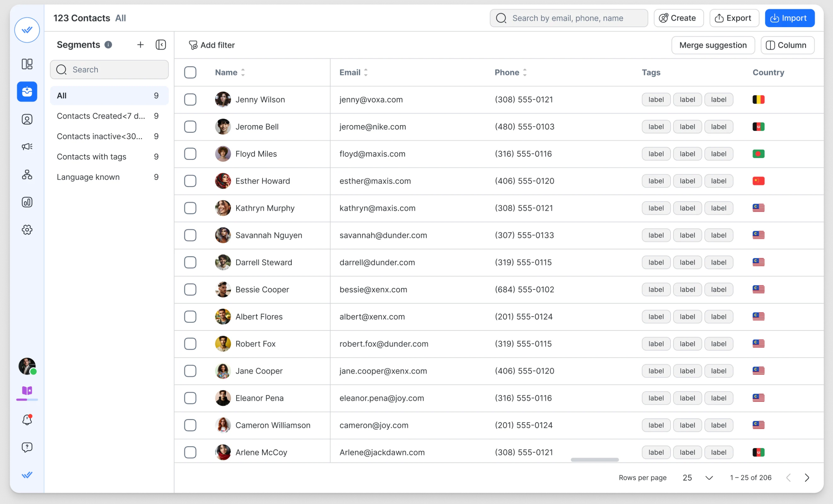Open the rows per page dropdown
833x504 pixels.
point(698,478)
